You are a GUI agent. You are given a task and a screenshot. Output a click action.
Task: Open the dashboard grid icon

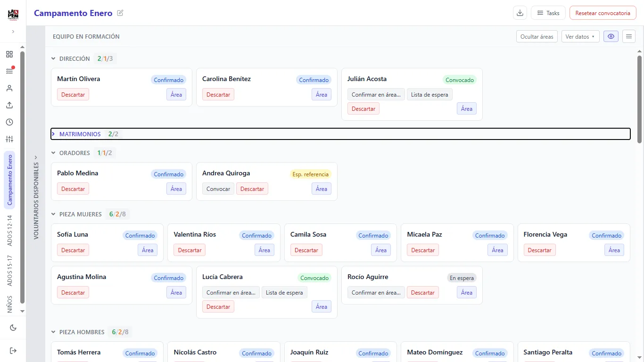coord(9,54)
